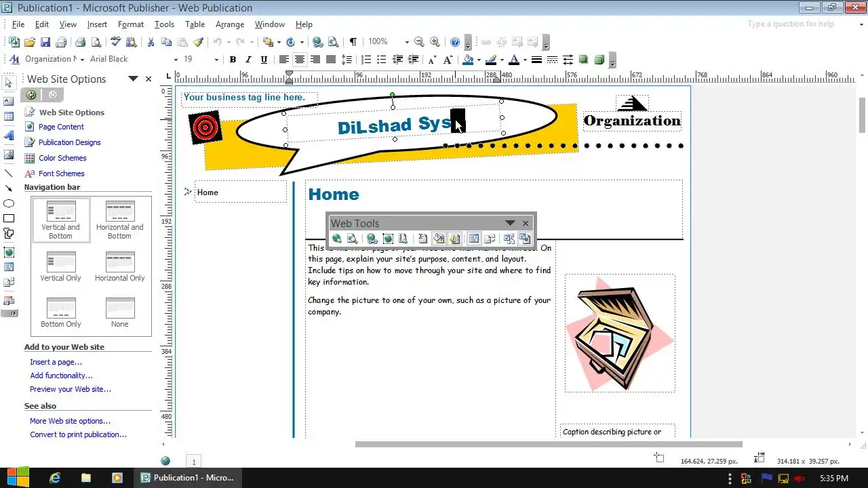
Task: Click the Line Spacing icon
Action: click(347, 60)
